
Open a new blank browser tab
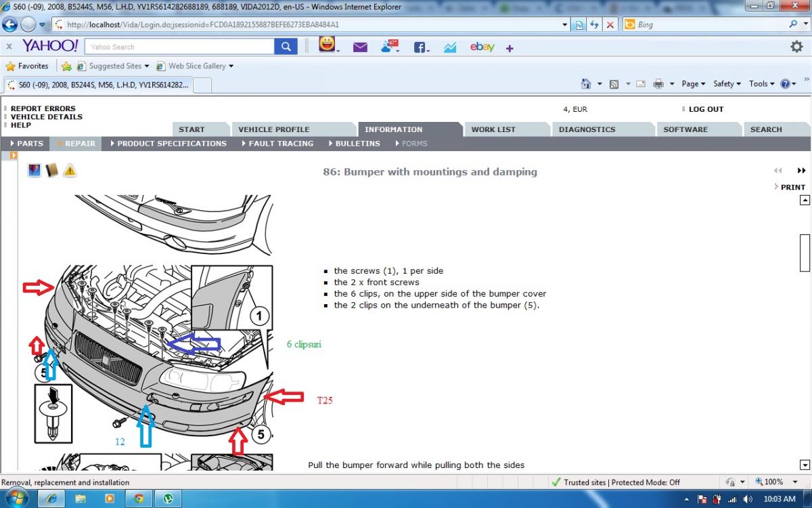[x=203, y=85]
